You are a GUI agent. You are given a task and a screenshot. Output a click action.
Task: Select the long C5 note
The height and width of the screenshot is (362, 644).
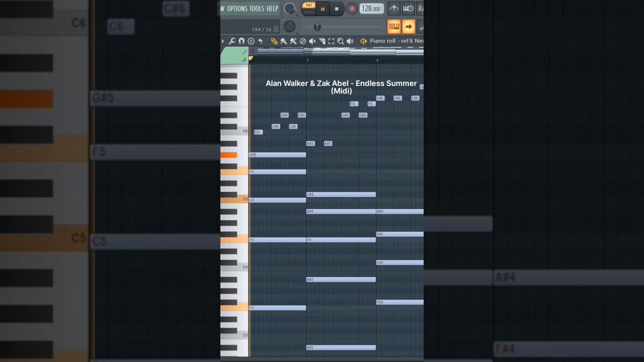(277, 200)
